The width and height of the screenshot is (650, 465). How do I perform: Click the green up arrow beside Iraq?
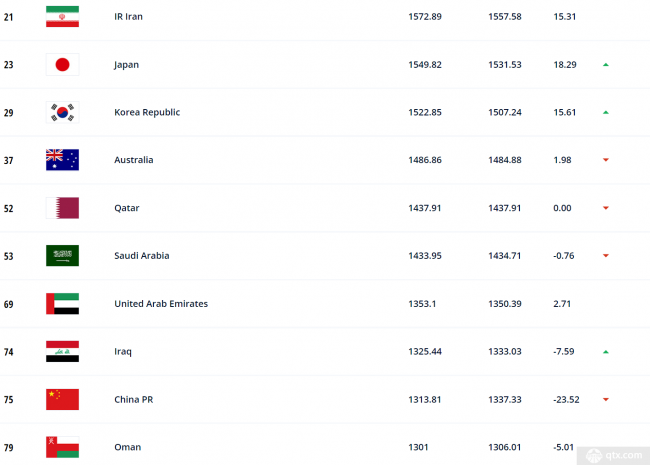(x=606, y=352)
